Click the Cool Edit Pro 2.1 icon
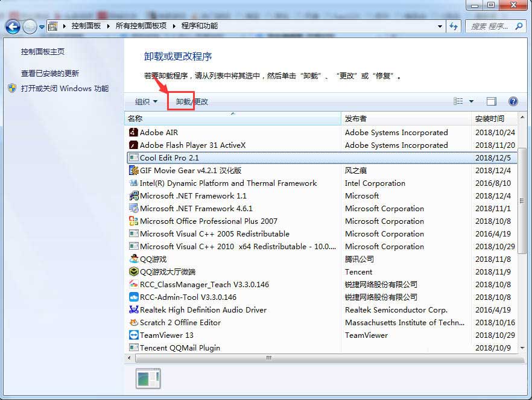The image size is (532, 400). click(x=134, y=157)
